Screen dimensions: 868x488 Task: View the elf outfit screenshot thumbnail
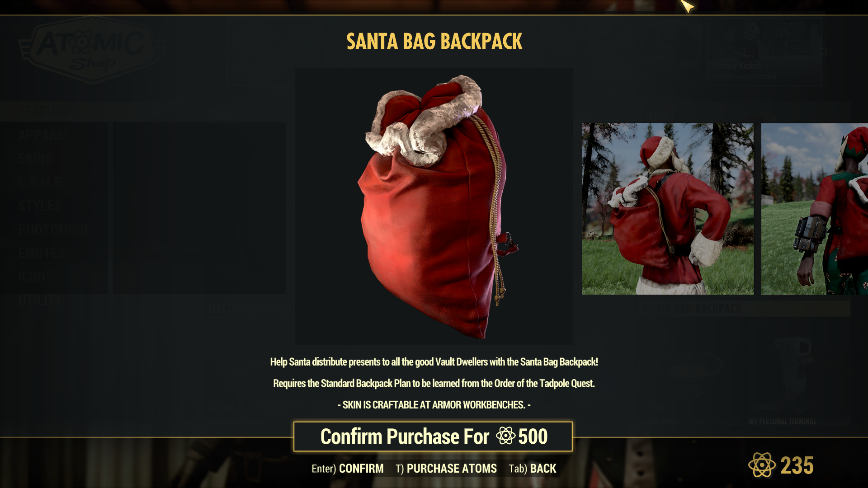[x=815, y=209]
